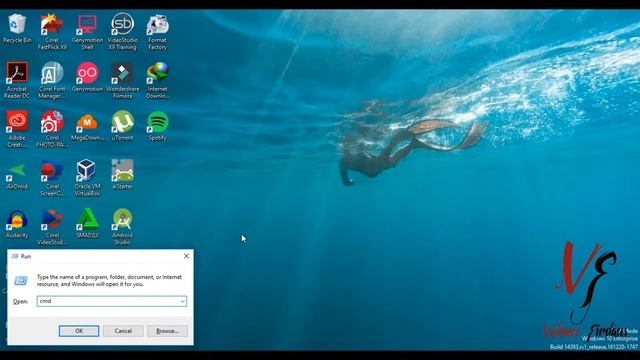Screen dimensions: 640x360
Task: Select Wondershare Filmora desktop icon
Action: pyautogui.click(x=122, y=80)
